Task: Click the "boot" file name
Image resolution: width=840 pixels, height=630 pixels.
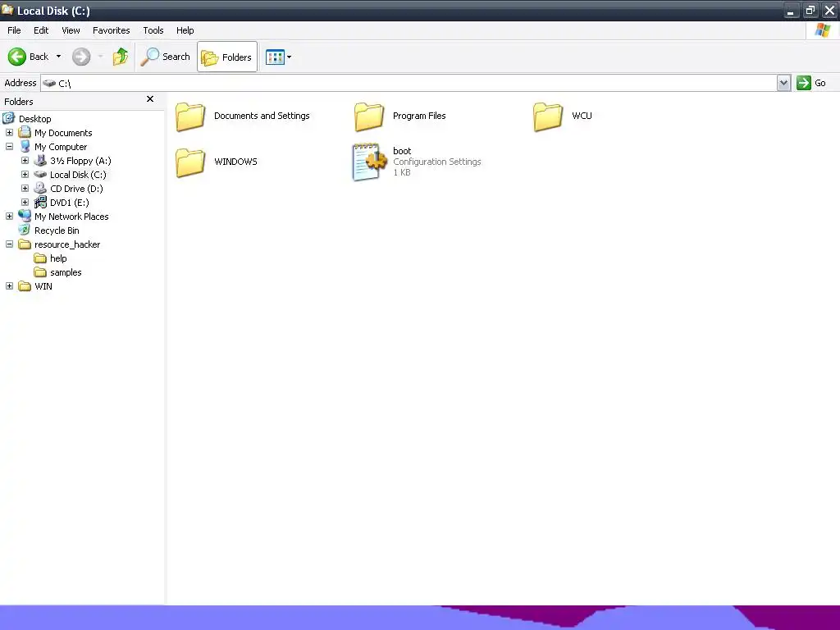Action: tap(402, 151)
